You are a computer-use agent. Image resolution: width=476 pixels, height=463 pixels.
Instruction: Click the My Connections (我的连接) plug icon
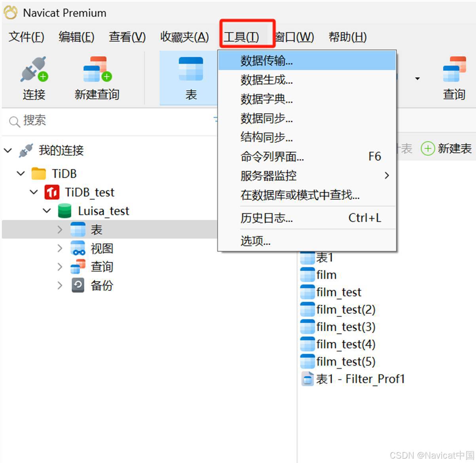(x=26, y=150)
